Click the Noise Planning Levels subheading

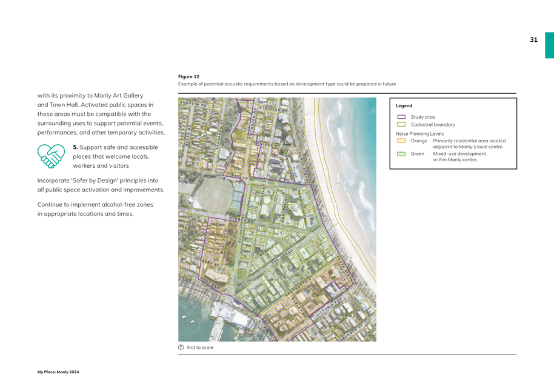[x=419, y=133]
